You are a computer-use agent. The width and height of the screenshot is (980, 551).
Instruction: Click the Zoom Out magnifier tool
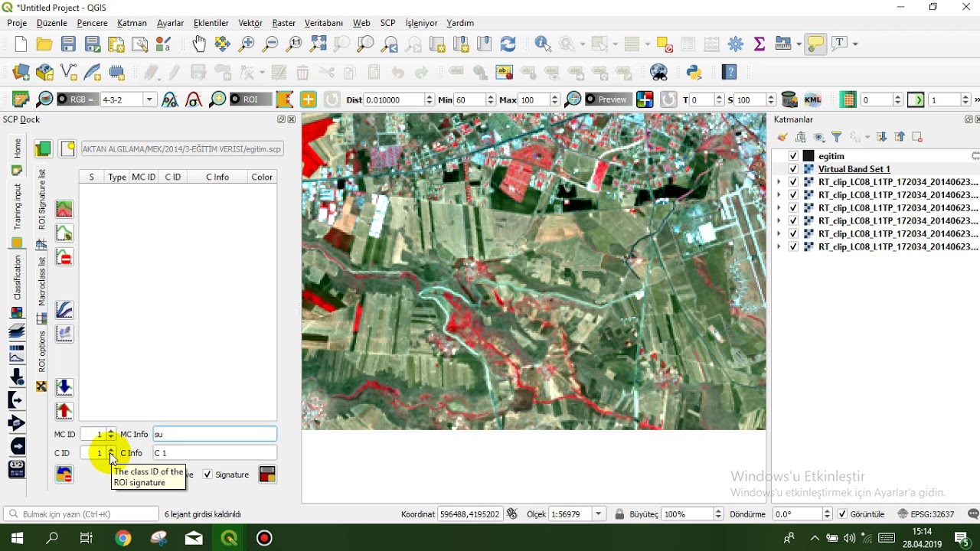[270, 44]
